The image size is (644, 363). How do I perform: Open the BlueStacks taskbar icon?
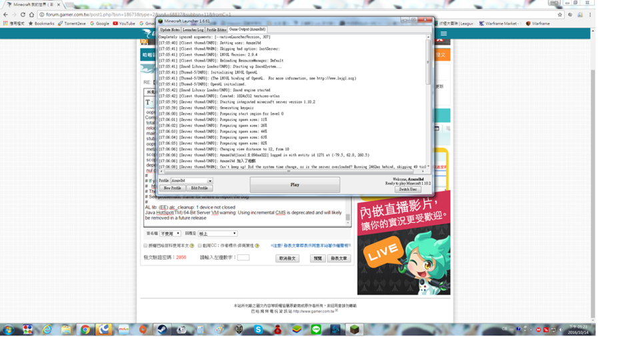click(297, 330)
